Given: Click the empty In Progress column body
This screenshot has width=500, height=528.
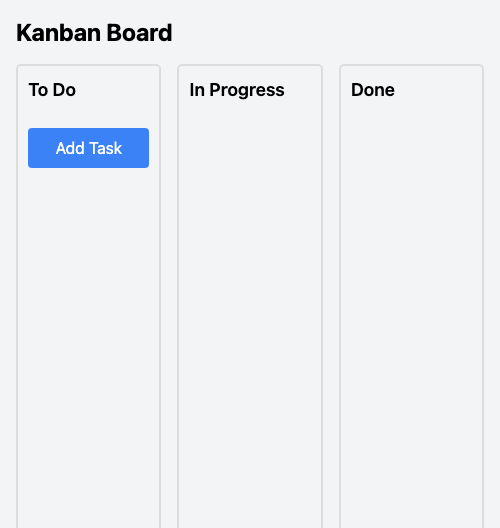Looking at the screenshot, I should (250, 303).
